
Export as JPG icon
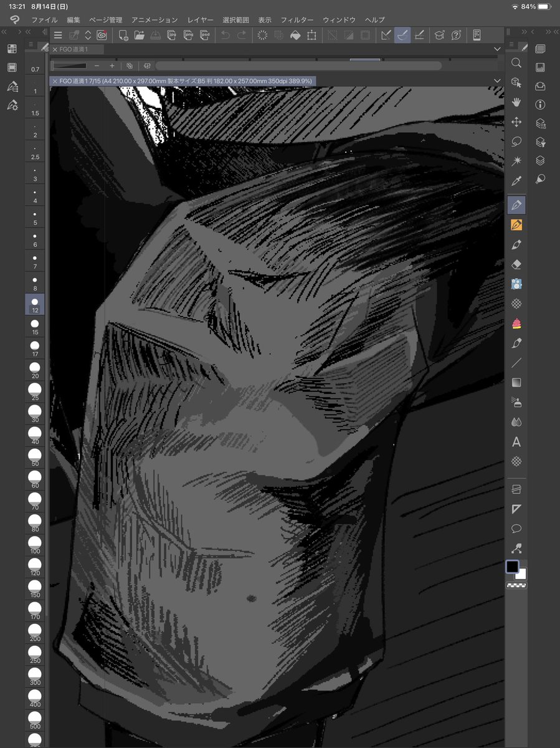click(171, 35)
